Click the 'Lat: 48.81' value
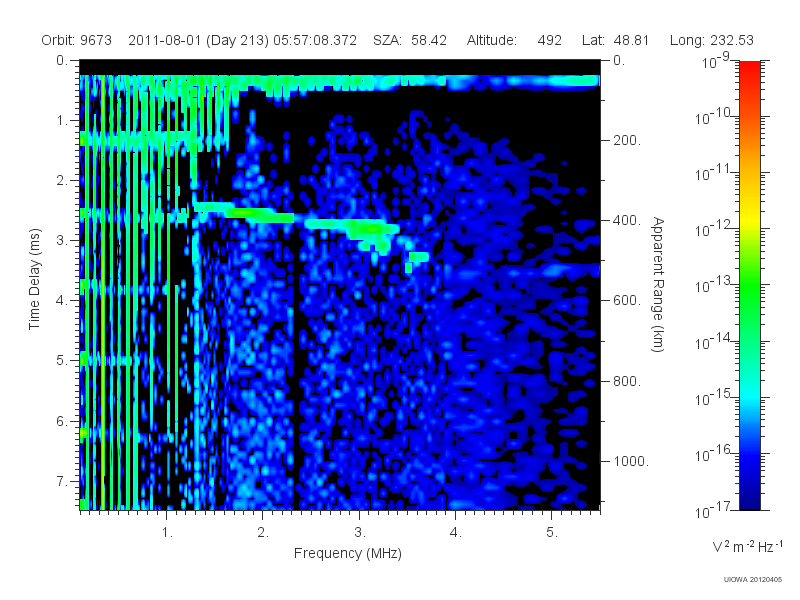Viewport: 800px width, 600px height. pos(615,40)
